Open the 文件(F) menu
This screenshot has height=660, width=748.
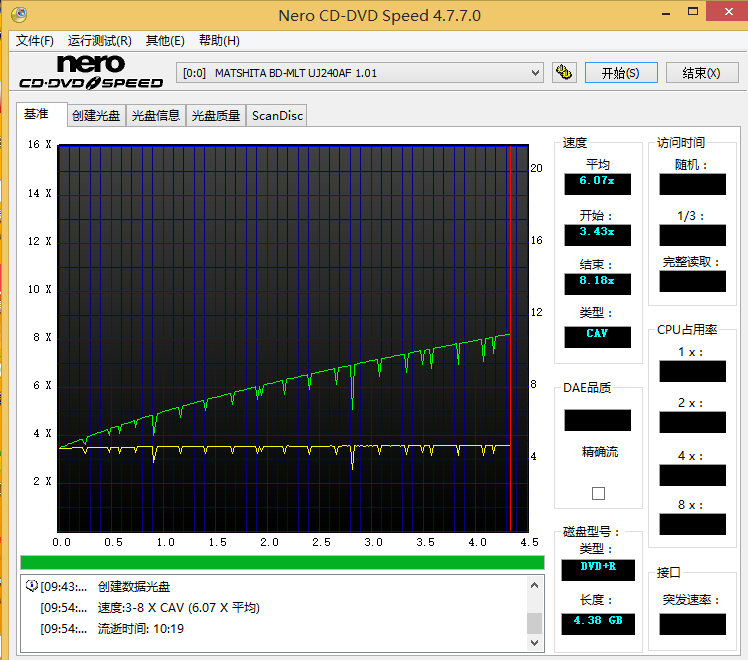coord(35,41)
